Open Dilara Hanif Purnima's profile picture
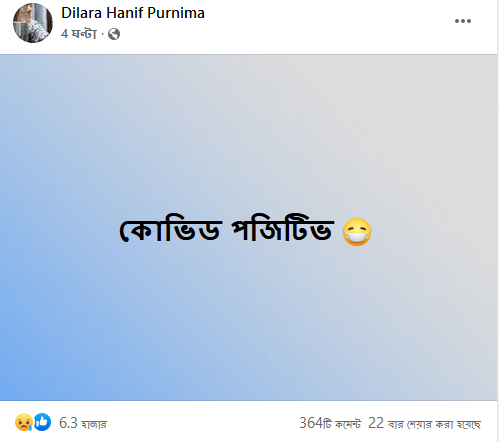499x442 pixels. 33,23
